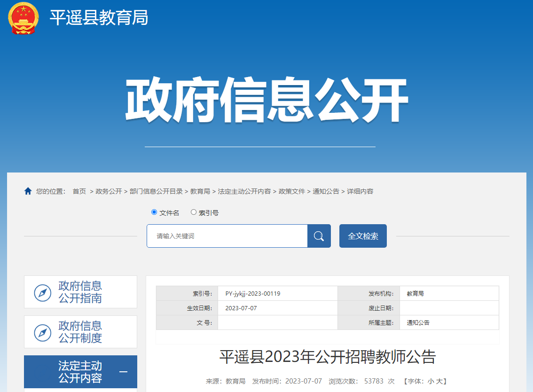Open 通知公告 breadcrumb link

(326, 191)
